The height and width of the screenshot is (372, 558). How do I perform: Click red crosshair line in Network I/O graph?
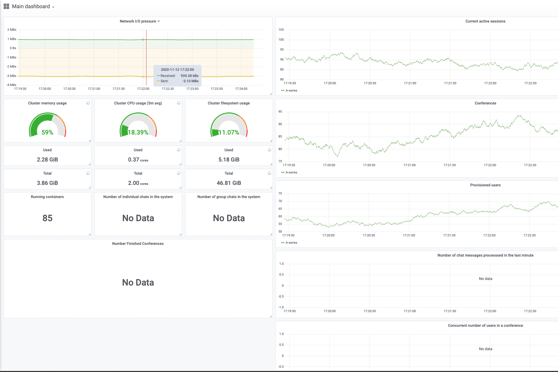click(146, 58)
